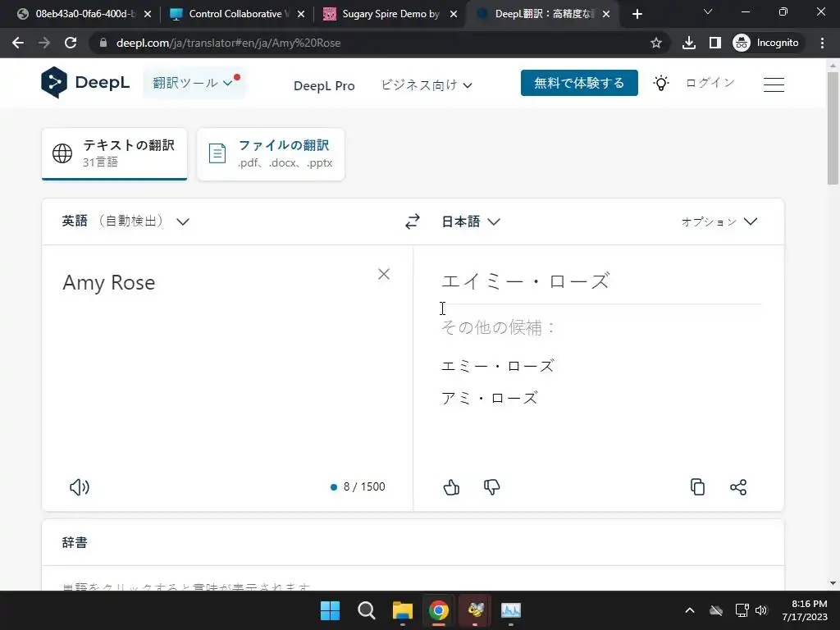Viewport: 840px width, 630px height.
Task: Open the source language 英語 dropdown
Action: (x=126, y=221)
